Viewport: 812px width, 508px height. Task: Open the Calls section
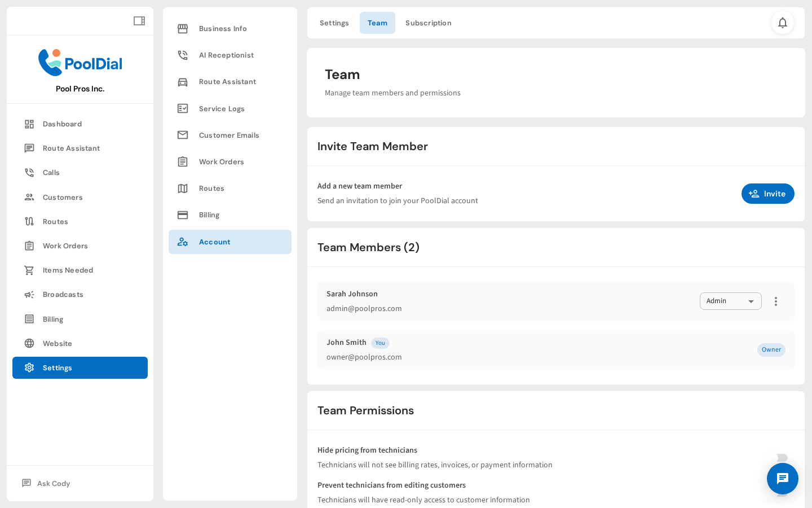(x=51, y=172)
